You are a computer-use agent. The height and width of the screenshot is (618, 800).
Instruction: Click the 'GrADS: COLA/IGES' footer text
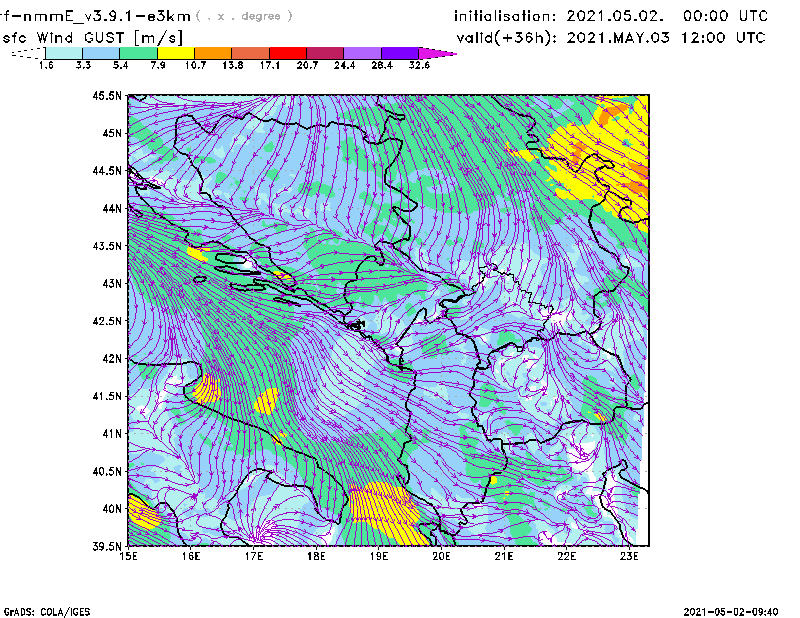click(x=47, y=612)
